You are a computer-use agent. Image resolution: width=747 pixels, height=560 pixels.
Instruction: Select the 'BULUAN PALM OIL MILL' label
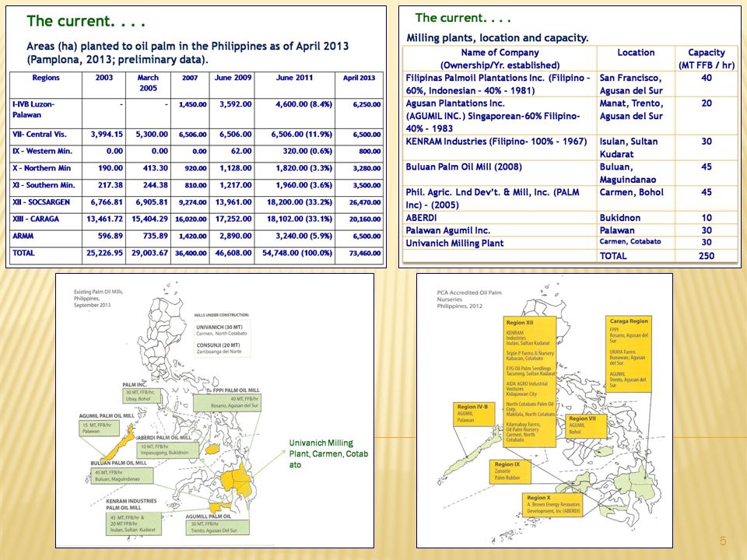pyautogui.click(x=118, y=463)
